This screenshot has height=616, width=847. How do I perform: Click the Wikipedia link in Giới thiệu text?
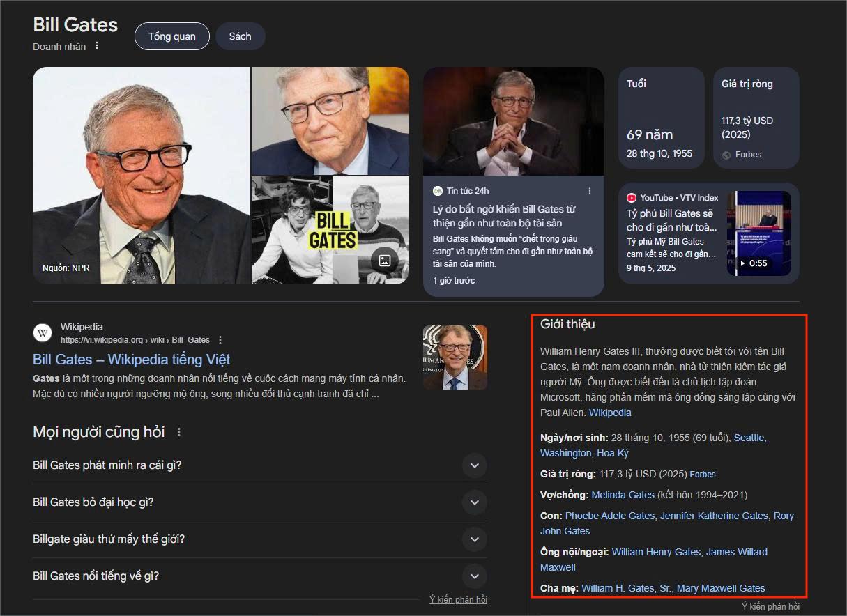(x=610, y=413)
